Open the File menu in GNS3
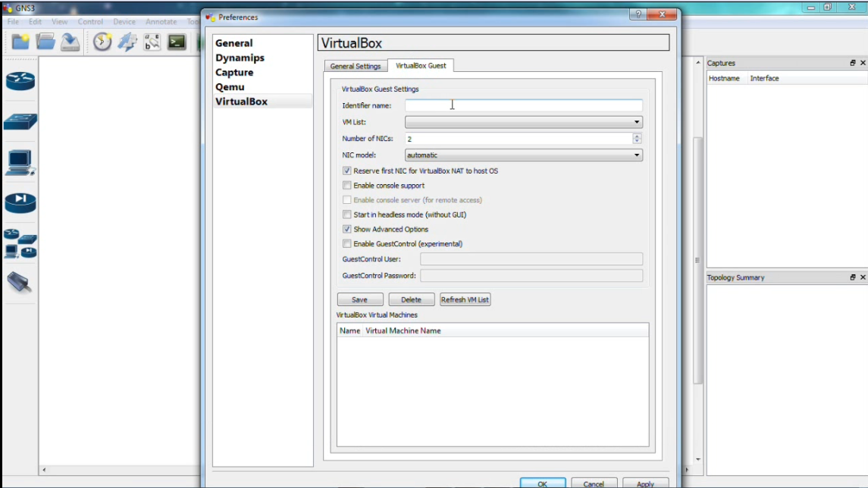The image size is (868, 488). coord(13,21)
